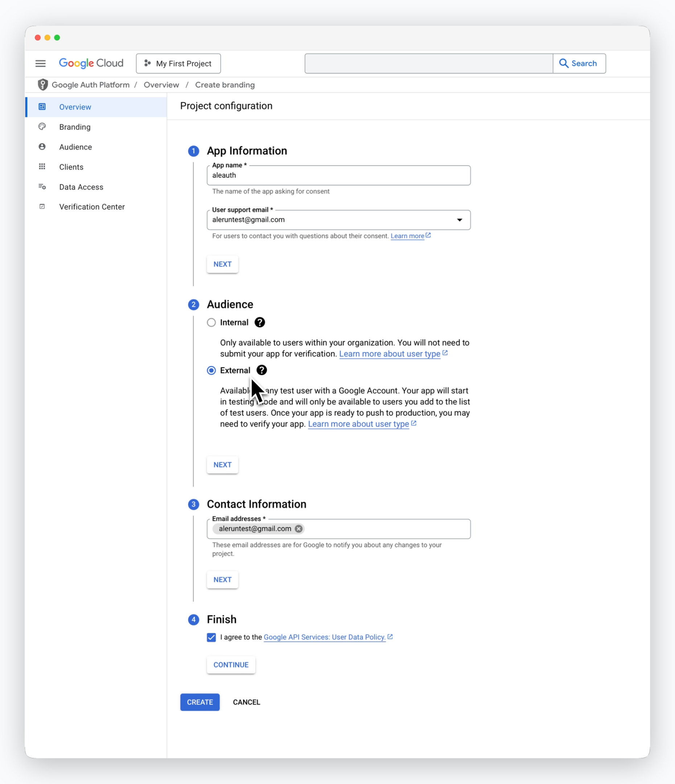The image size is (675, 784).
Task: Click Google Auth Platform breadcrumb
Action: tap(91, 85)
